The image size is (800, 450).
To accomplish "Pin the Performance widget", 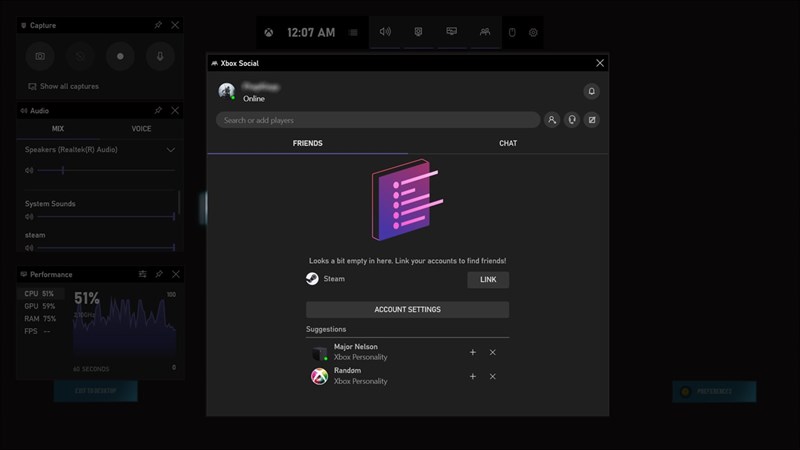I will pos(159,274).
